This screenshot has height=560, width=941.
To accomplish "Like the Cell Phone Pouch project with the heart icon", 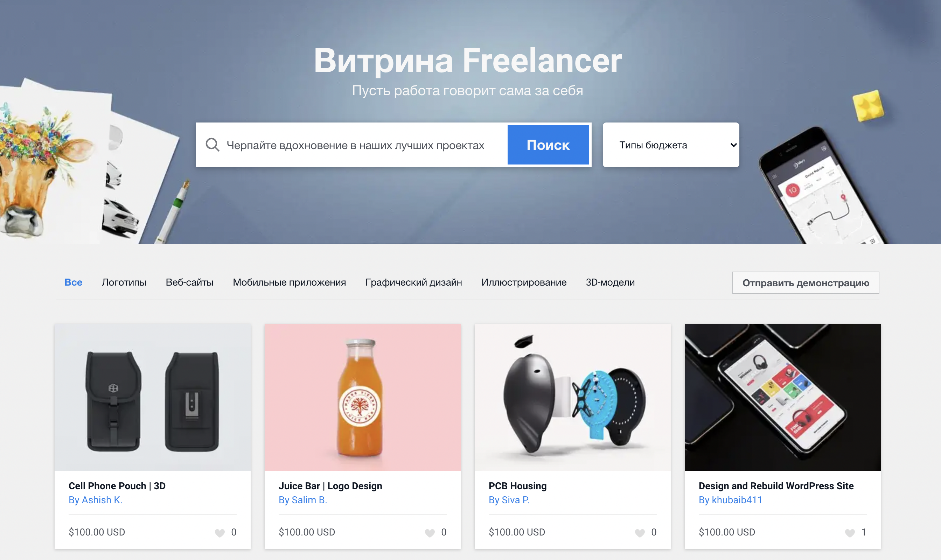I will [220, 532].
